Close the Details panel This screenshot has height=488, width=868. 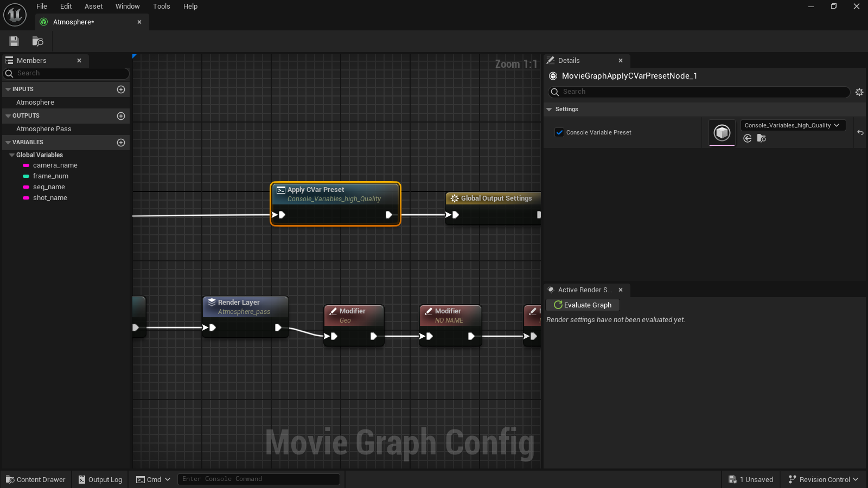click(x=621, y=61)
